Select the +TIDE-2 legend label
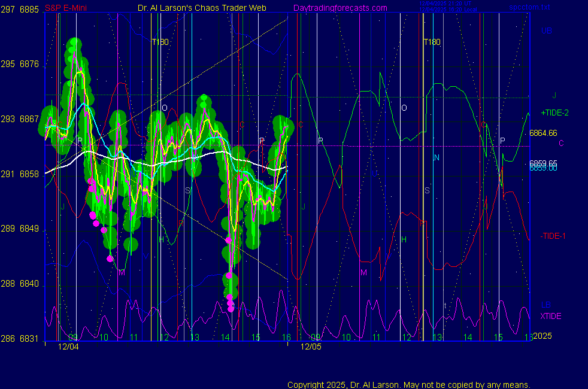The width and height of the screenshot is (588, 389). [x=554, y=113]
